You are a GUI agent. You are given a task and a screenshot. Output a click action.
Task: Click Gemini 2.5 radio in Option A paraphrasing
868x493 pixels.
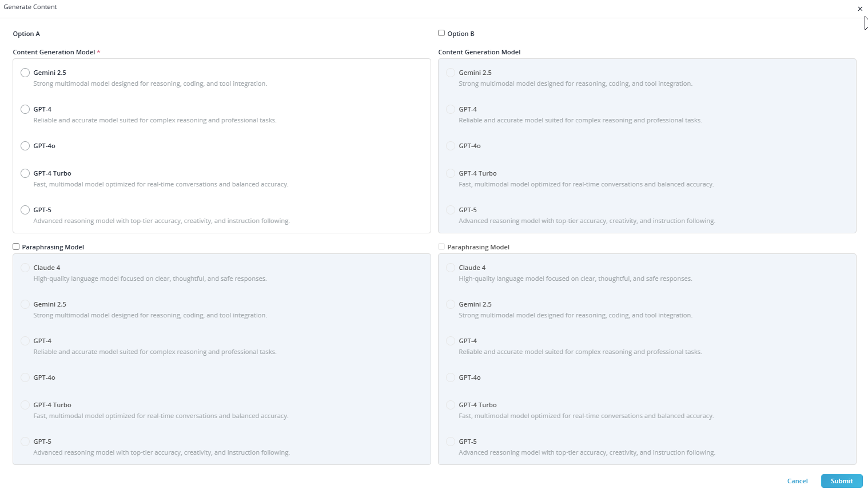tap(25, 304)
